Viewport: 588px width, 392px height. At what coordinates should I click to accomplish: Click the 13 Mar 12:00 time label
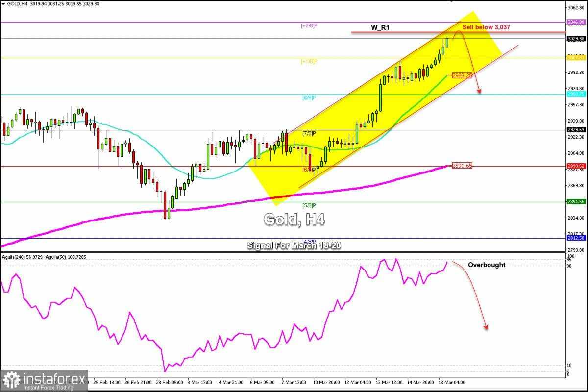tap(389, 382)
